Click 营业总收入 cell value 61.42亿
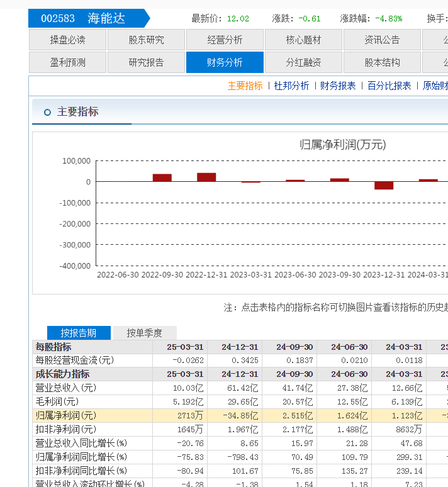The width and height of the screenshot is (448, 487). coord(243,388)
